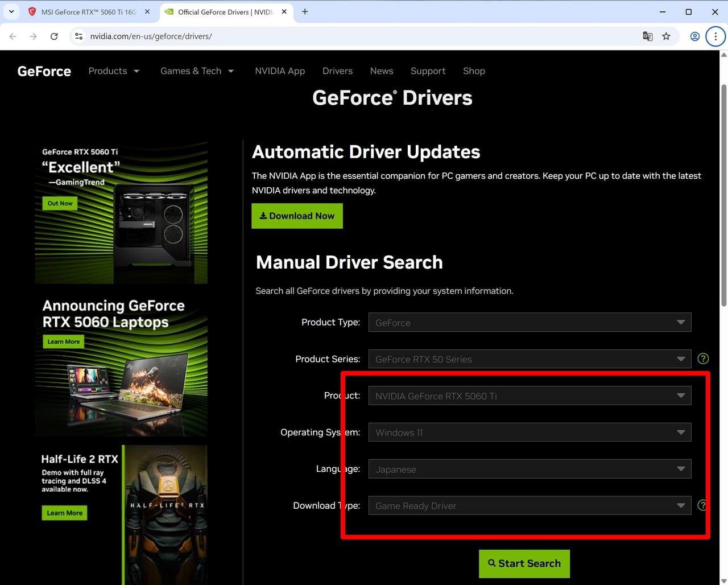The image size is (728, 585).
Task: Click the Half-Life 2 RTX headline text
Action: (80, 459)
